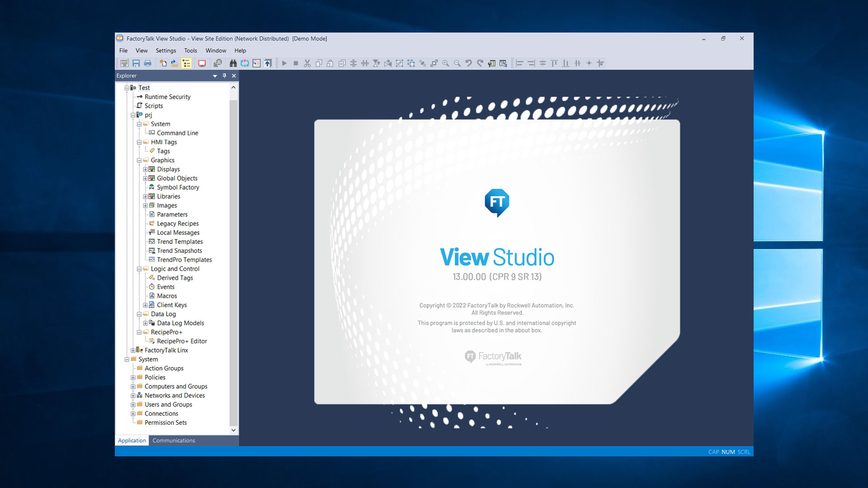868x488 pixels.
Task: Click the Cut toolbar icon
Action: [307, 63]
